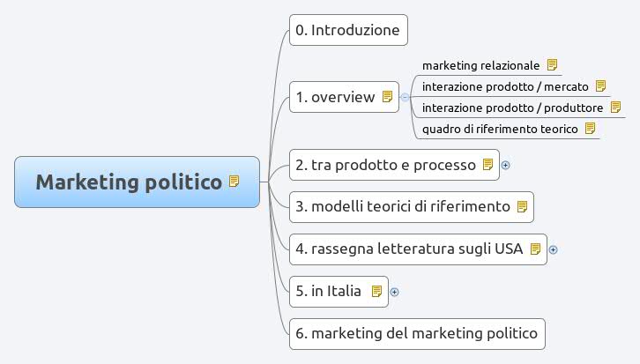Open the note icon beside 1. overview
Viewport: 640px width, 364px height.
(x=387, y=97)
